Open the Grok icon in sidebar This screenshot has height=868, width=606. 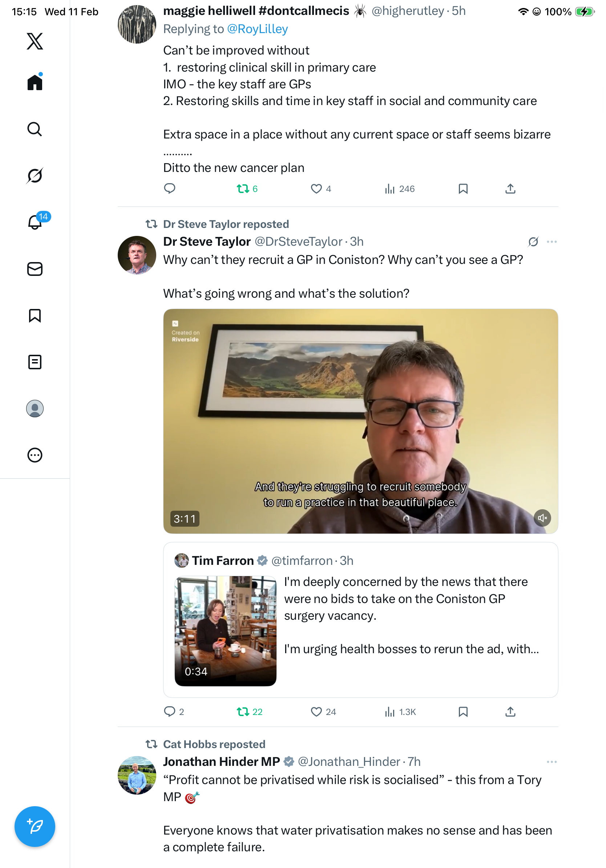click(x=35, y=176)
